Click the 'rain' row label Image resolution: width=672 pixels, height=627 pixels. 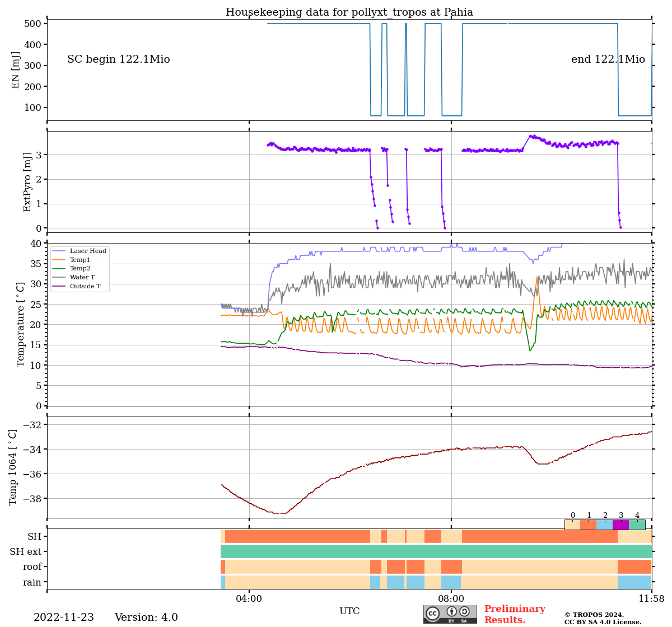pos(32,582)
